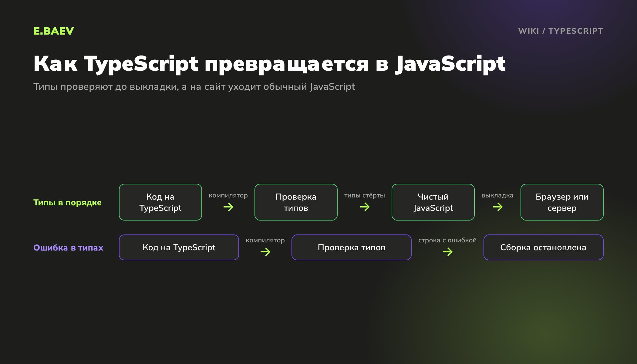637x364 pixels.
Task: Click the arrow under 'строка с ошибкой'
Action: 448,252
